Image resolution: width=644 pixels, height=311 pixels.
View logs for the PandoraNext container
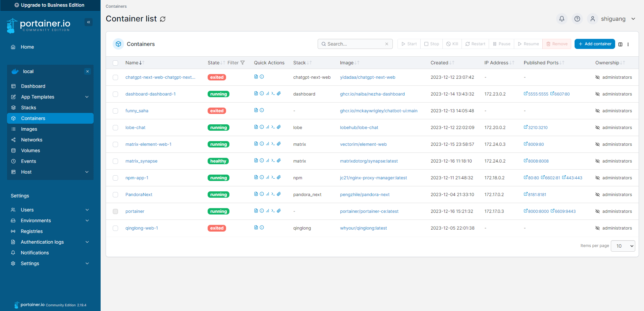pyautogui.click(x=256, y=194)
